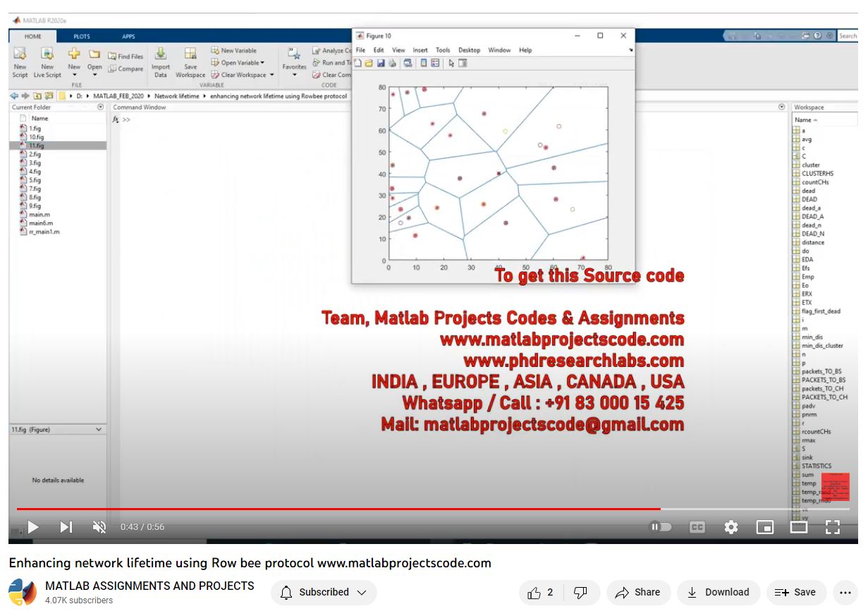Open the MATLAB ASSIGNMENTS AND PROJECTS channel
The height and width of the screenshot is (616, 868).
click(x=149, y=586)
